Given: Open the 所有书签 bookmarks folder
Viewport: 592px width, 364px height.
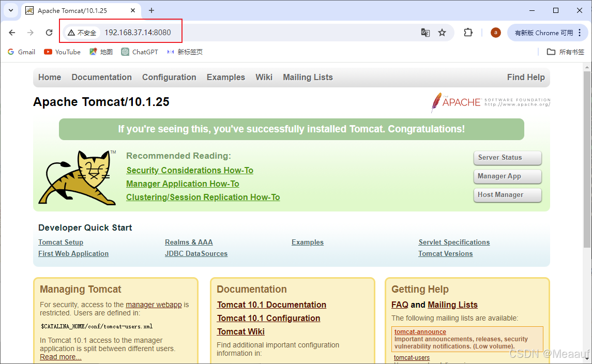Looking at the screenshot, I should (566, 52).
